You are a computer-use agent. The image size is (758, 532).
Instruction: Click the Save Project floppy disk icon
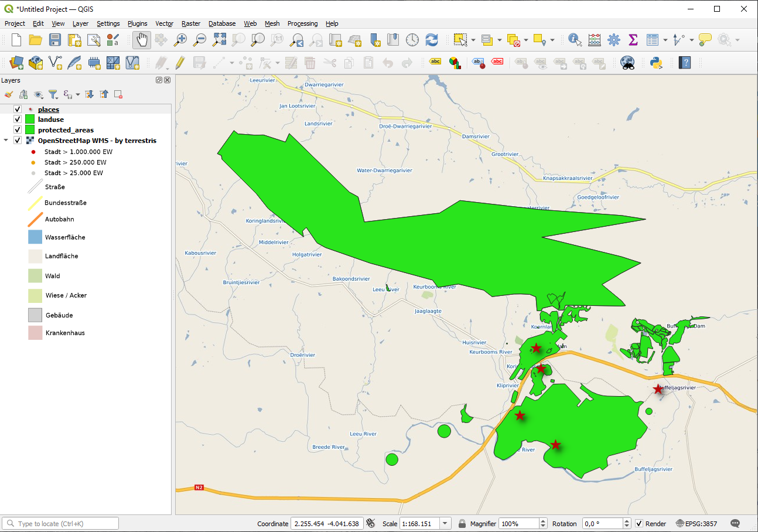coord(54,40)
